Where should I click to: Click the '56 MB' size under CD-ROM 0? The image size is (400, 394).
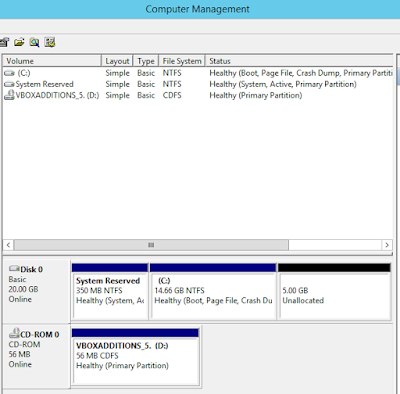(x=19, y=354)
